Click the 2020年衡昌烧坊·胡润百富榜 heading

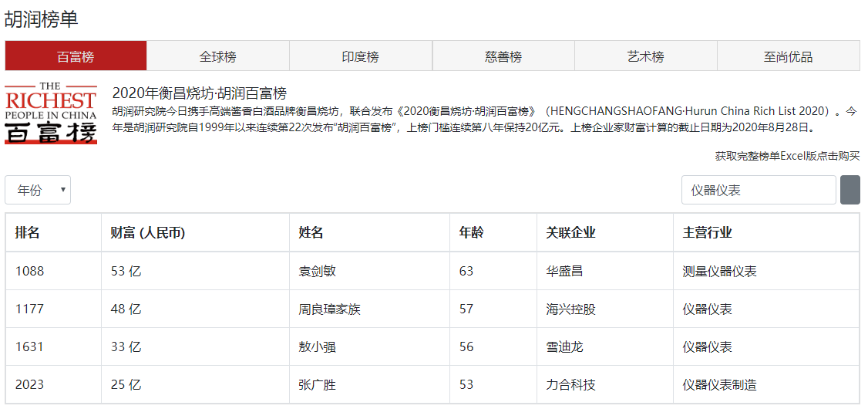200,93
